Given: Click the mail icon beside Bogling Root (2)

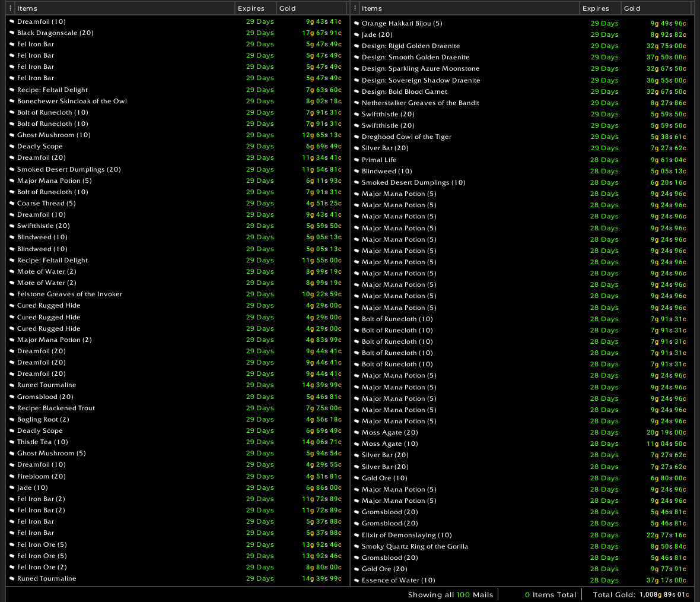Looking at the screenshot, I should (x=12, y=419).
